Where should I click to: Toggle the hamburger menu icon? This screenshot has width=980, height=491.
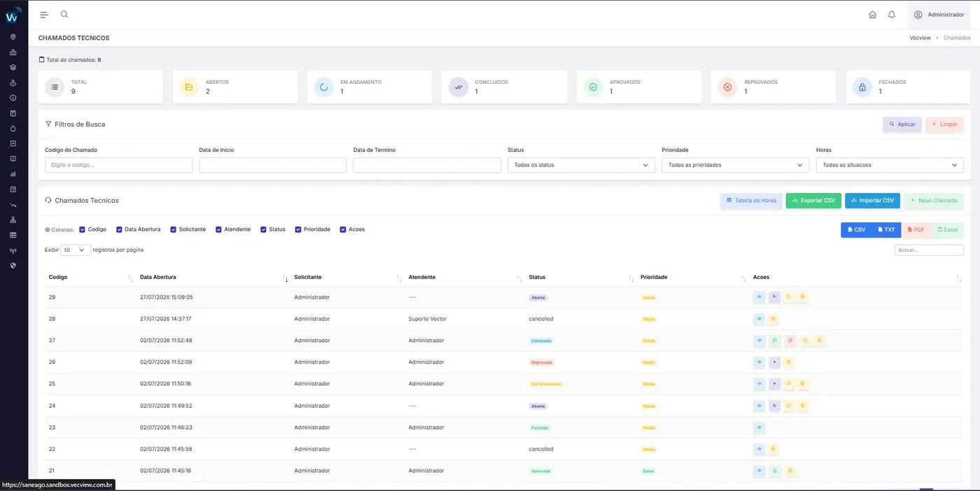click(x=44, y=15)
